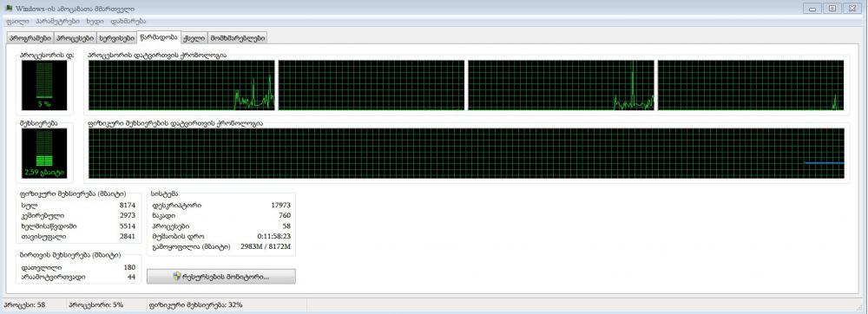Click the სულ value 8174
The width and height of the screenshot is (868, 314).
(x=128, y=206)
